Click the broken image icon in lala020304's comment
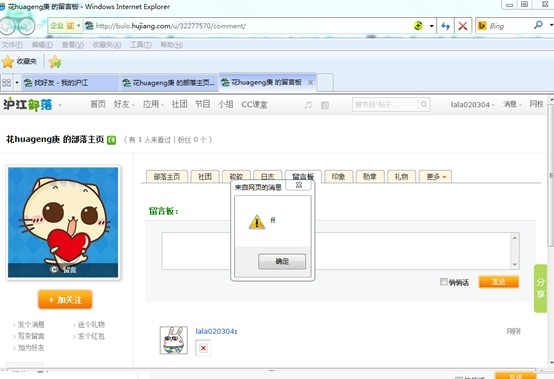This screenshot has width=554, height=379. [203, 348]
